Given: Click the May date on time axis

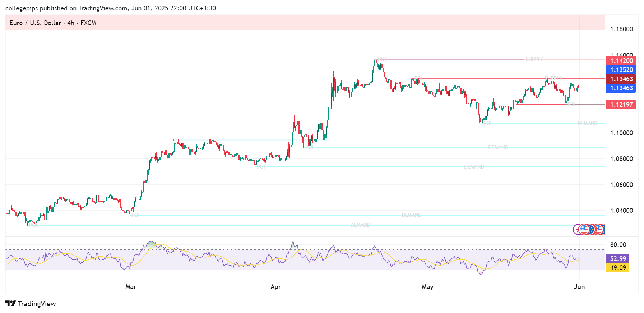Looking at the screenshot, I should point(427,287).
